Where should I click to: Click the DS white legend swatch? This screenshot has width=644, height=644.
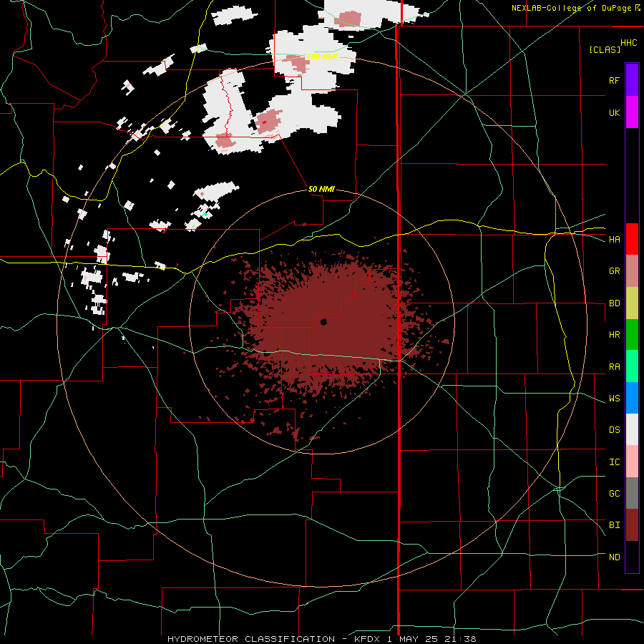pos(632,429)
